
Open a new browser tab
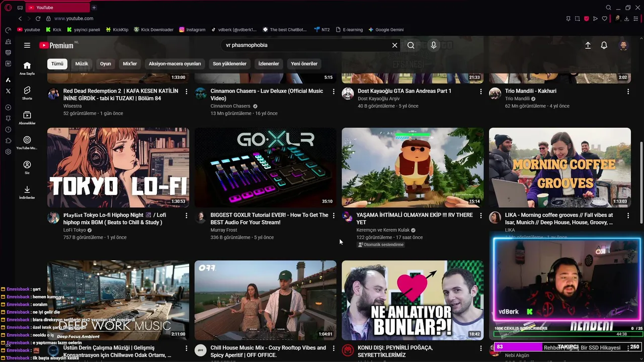click(x=94, y=8)
